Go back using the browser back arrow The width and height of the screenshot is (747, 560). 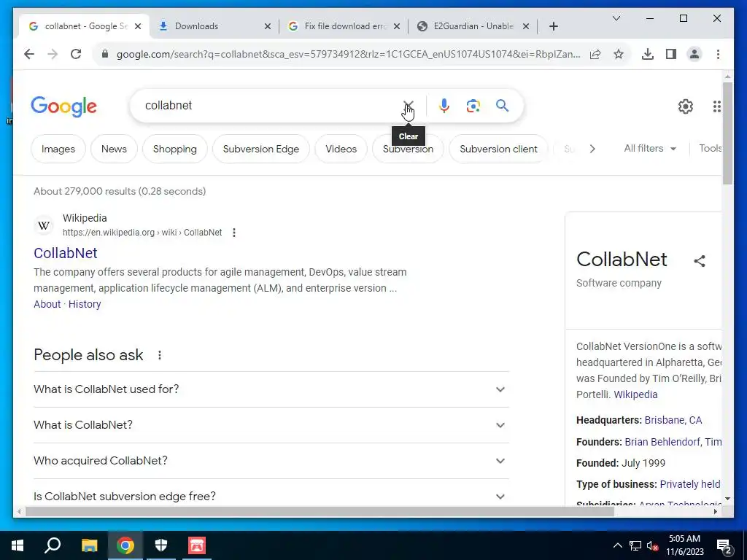point(29,54)
